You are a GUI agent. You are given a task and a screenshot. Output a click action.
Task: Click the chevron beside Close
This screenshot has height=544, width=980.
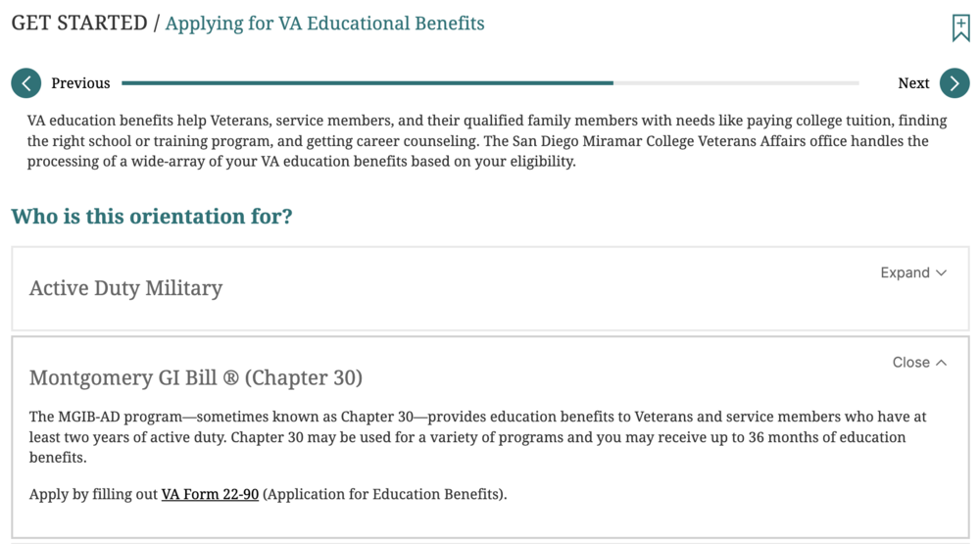point(942,363)
